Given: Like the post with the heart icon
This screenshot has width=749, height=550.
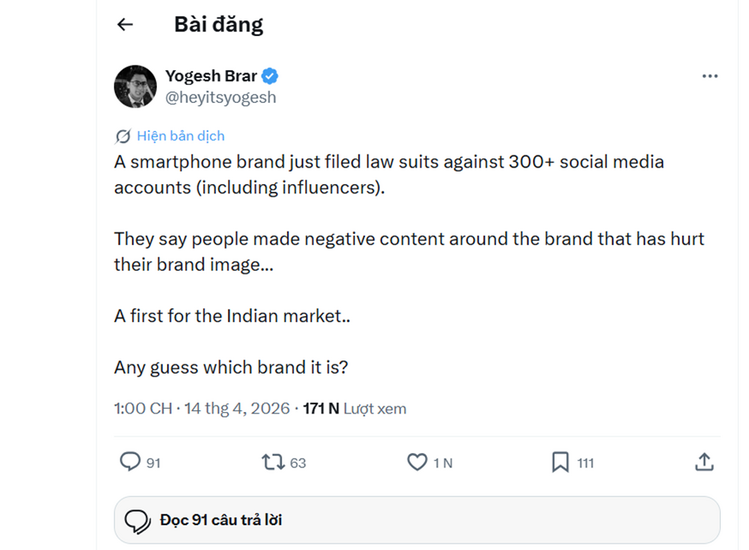Looking at the screenshot, I should 417,462.
